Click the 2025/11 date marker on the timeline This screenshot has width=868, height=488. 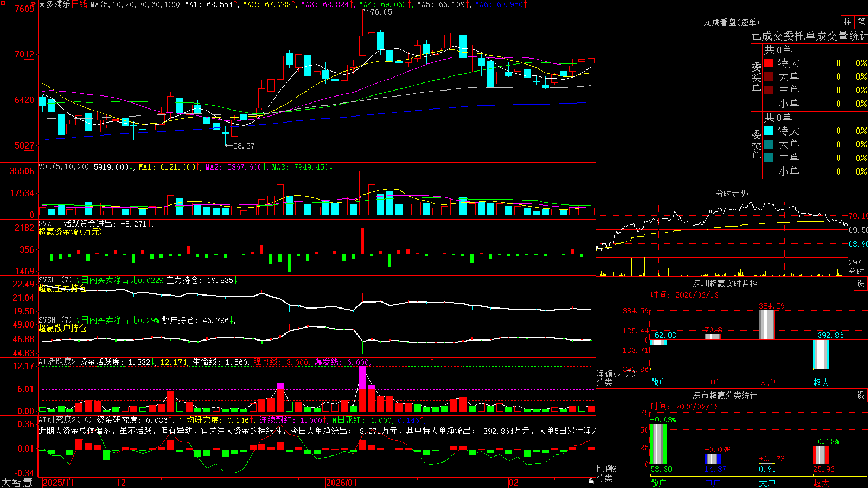coord(58,483)
